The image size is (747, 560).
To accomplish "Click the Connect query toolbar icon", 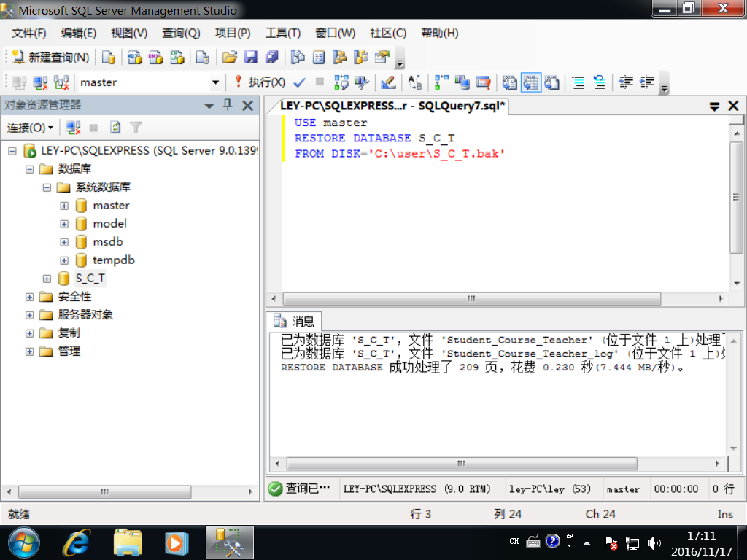I will coord(19,82).
